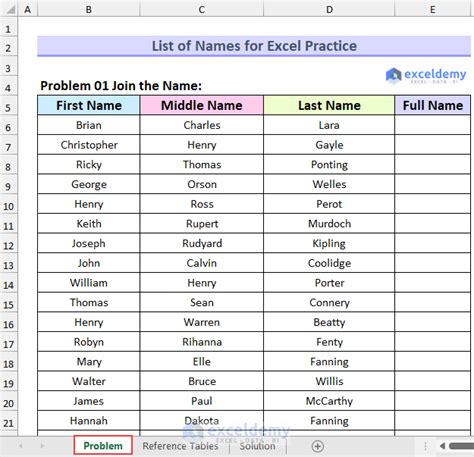Switch to the Solution sheet tab
The image size is (474, 457).
(257, 446)
